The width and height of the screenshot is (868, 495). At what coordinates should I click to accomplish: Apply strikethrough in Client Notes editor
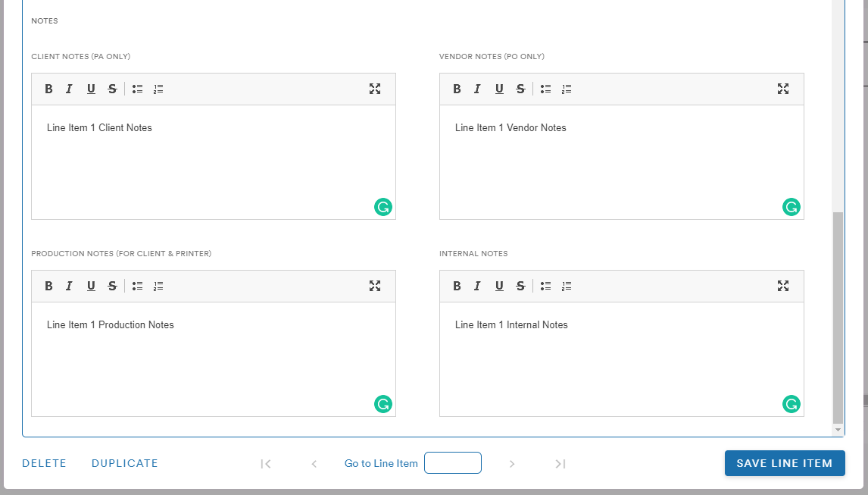click(x=112, y=89)
